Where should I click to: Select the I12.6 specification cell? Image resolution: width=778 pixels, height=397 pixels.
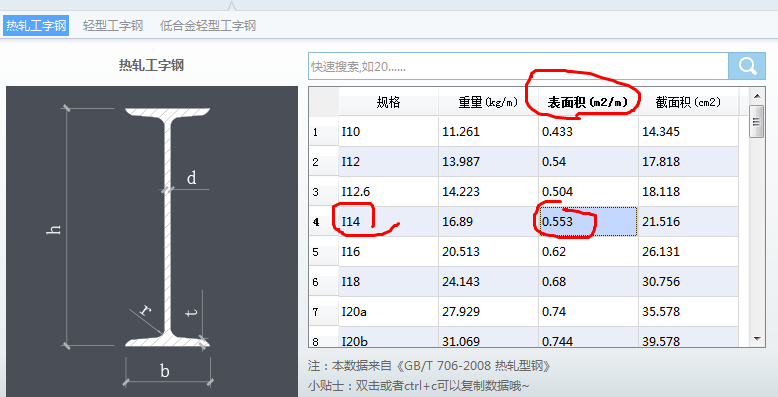pos(389,192)
